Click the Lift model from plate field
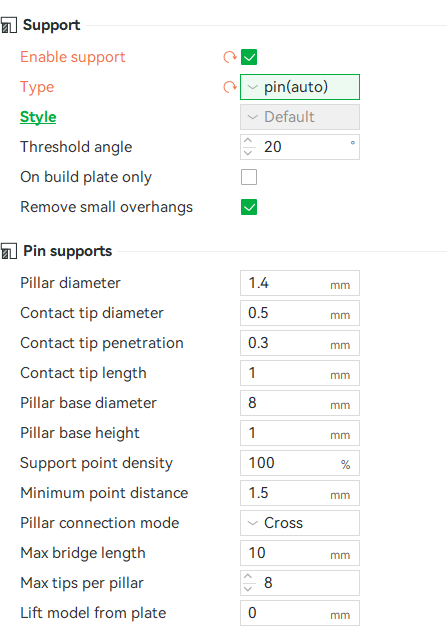The width and height of the screenshot is (448, 642). click(x=300, y=613)
